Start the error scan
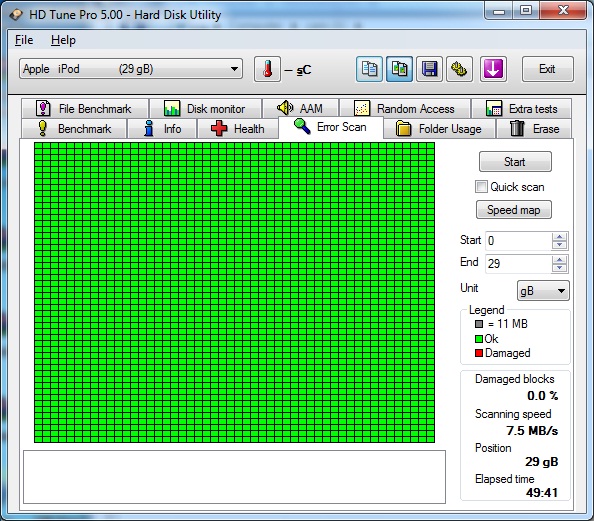 [x=515, y=162]
